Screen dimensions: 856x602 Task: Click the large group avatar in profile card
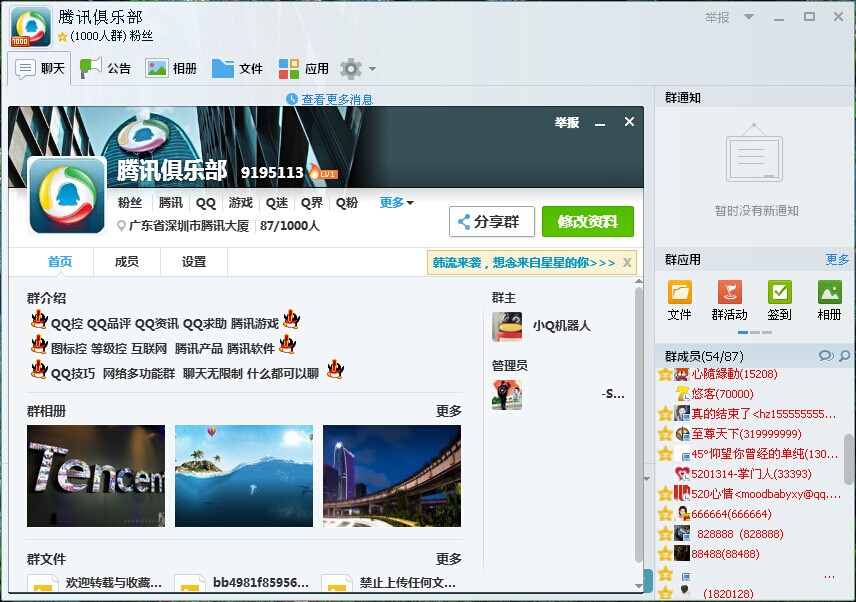click(x=67, y=195)
